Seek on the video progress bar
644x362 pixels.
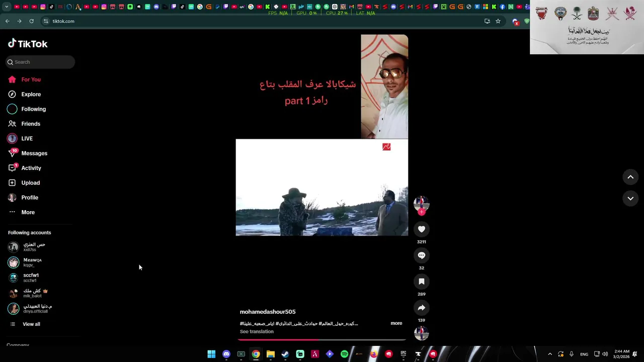(322, 340)
